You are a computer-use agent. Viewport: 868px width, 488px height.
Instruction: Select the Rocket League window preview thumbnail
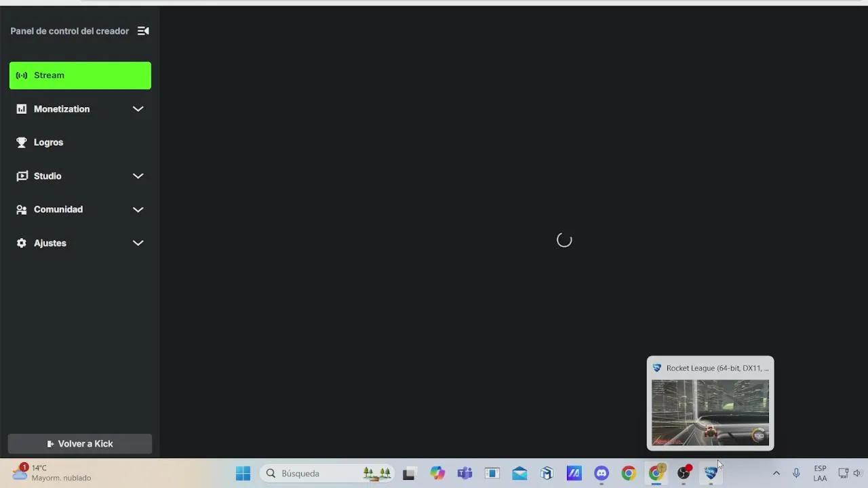tap(710, 412)
